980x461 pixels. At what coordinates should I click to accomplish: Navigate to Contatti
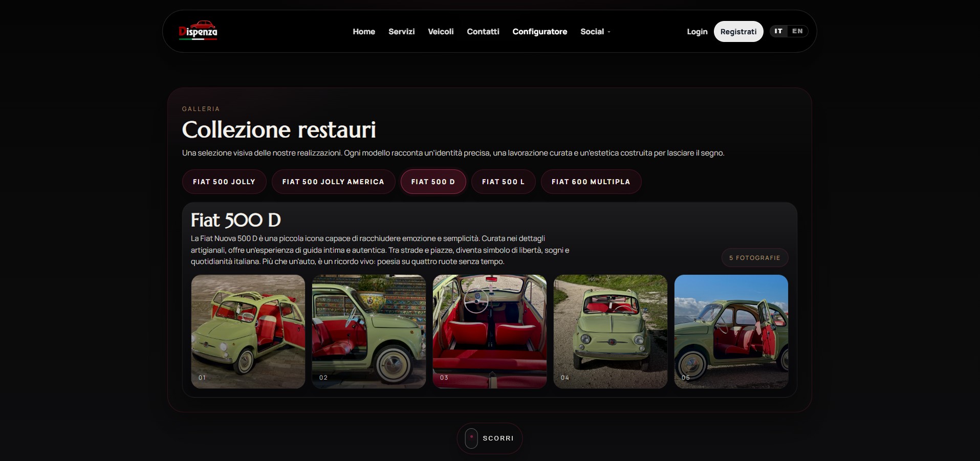pos(483,32)
